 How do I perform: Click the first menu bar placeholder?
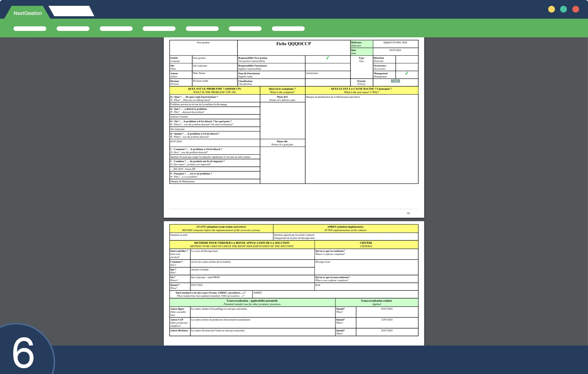30,29
